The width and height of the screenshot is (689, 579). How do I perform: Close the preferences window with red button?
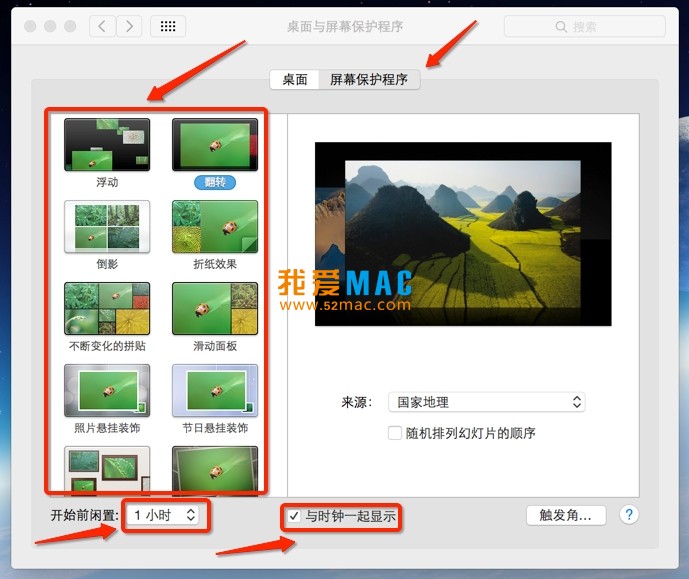point(30,26)
